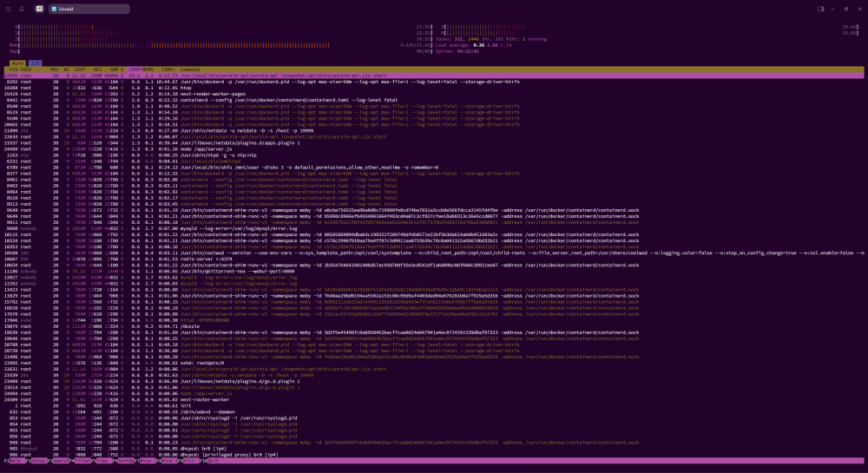Sort by the MEM% column header
Viewport: 868px width, 473px height.
[x=148, y=69]
